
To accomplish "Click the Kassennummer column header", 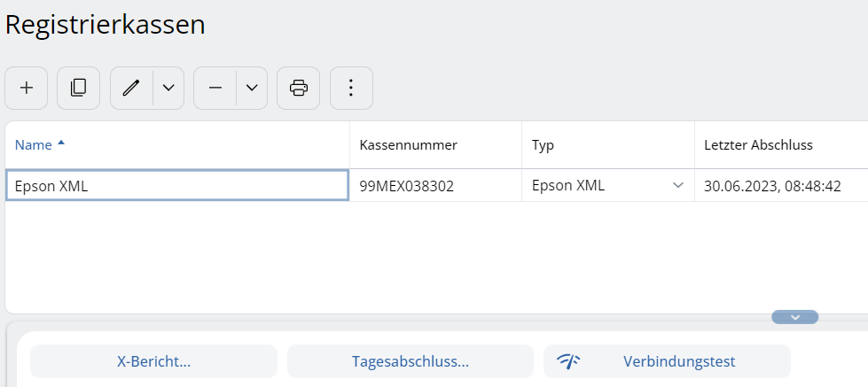I will 408,144.
